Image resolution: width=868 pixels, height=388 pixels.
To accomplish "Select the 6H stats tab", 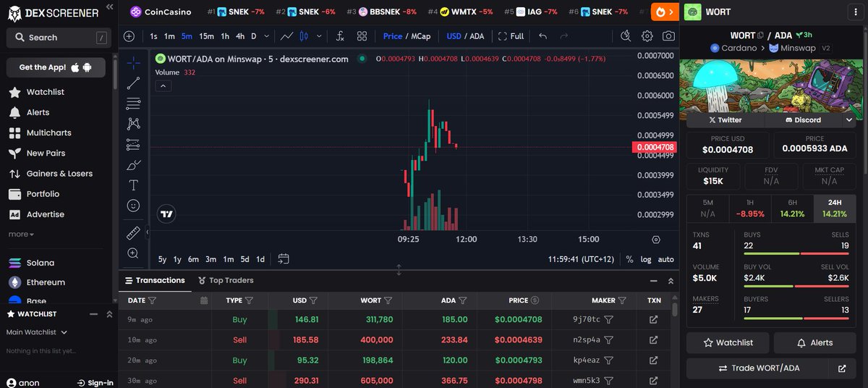I will [792, 208].
